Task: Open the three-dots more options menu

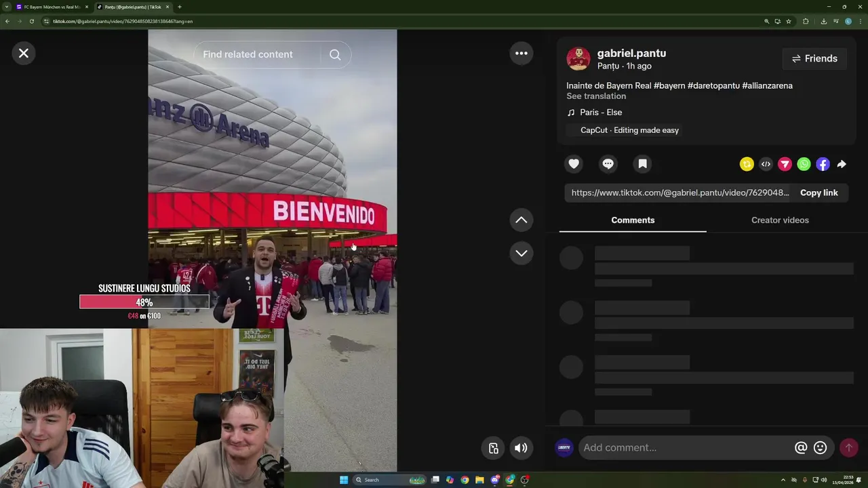Action: pos(521,54)
